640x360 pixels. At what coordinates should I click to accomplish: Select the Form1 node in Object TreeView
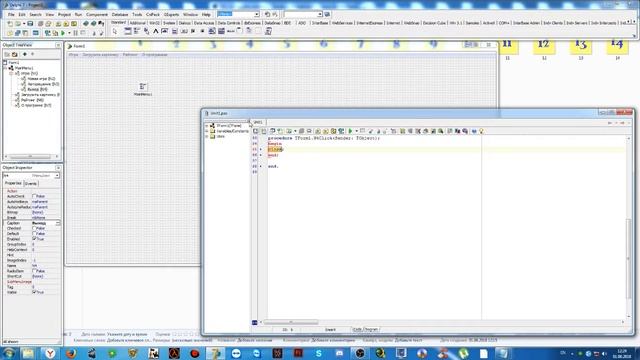click(x=14, y=62)
